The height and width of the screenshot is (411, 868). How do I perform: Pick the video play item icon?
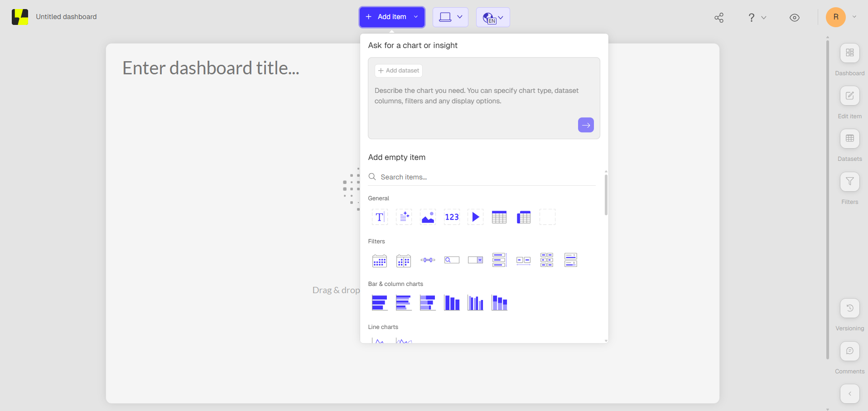(x=475, y=217)
